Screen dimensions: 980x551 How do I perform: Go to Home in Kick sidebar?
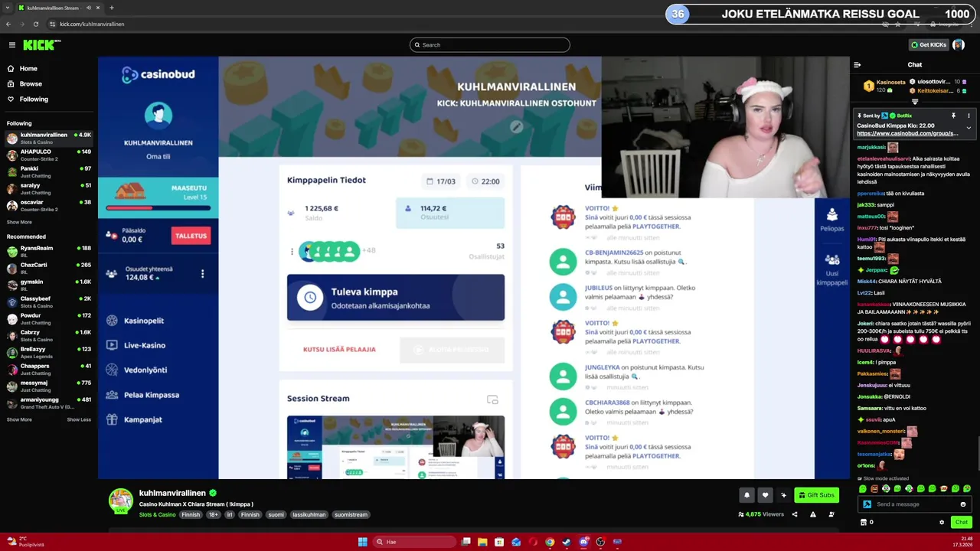pyautogui.click(x=28, y=68)
